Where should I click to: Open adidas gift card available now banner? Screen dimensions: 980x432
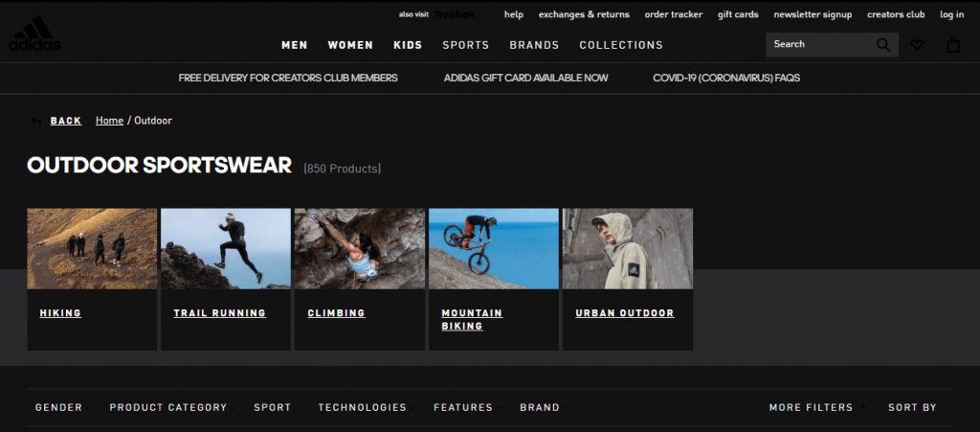(525, 79)
